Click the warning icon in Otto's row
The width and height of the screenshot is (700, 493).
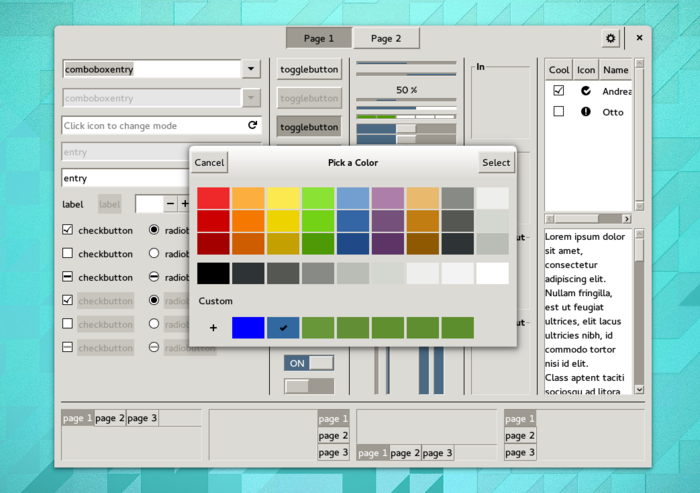[x=586, y=112]
